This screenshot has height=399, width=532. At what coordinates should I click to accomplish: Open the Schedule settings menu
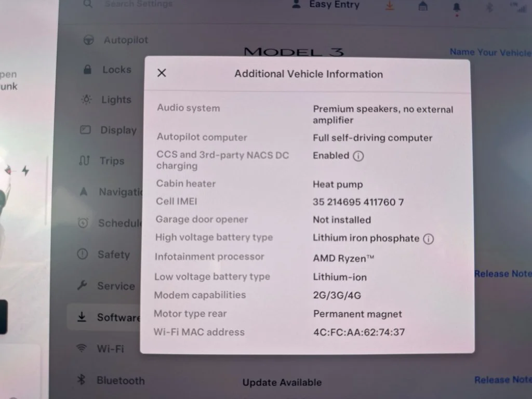110,223
